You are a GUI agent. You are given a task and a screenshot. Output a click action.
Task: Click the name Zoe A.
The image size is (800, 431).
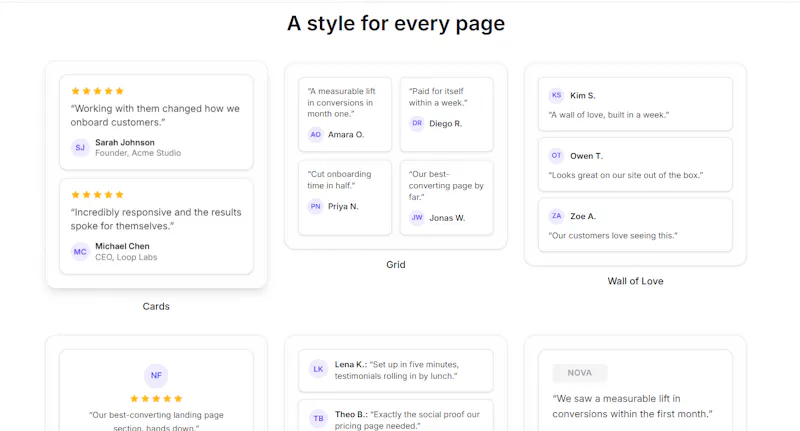(x=583, y=216)
